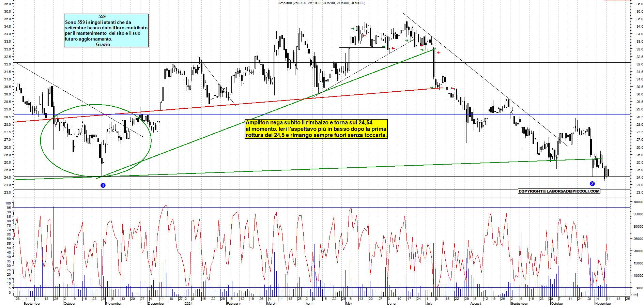Click the 'May' month label

point(349,303)
